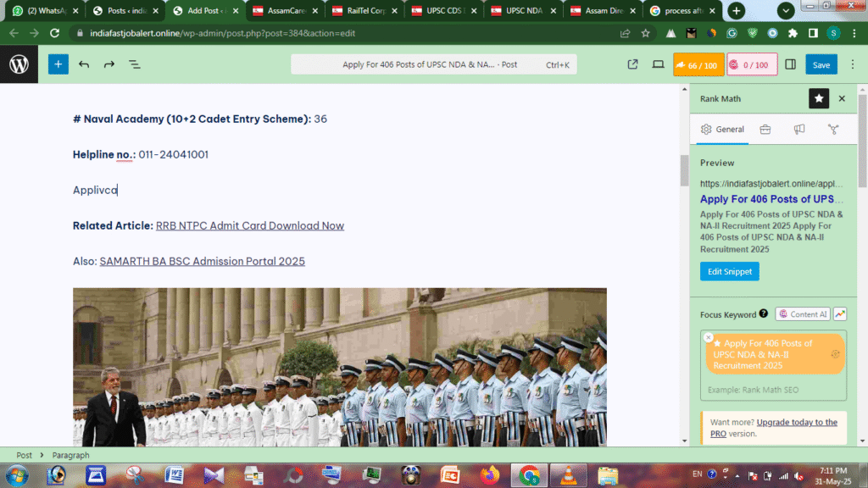Open the Grammarly extension icon
Viewport: 868px width, 488px height.
732,33
